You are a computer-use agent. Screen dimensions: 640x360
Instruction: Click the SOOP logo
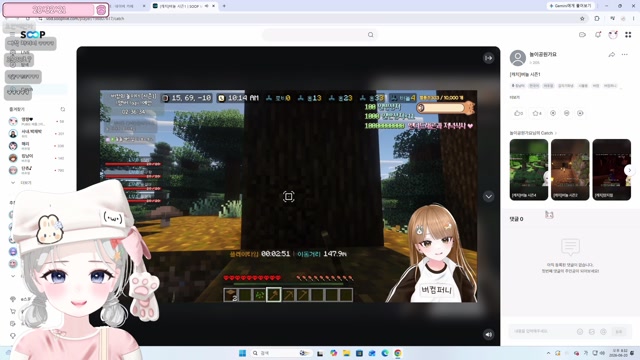point(33,35)
